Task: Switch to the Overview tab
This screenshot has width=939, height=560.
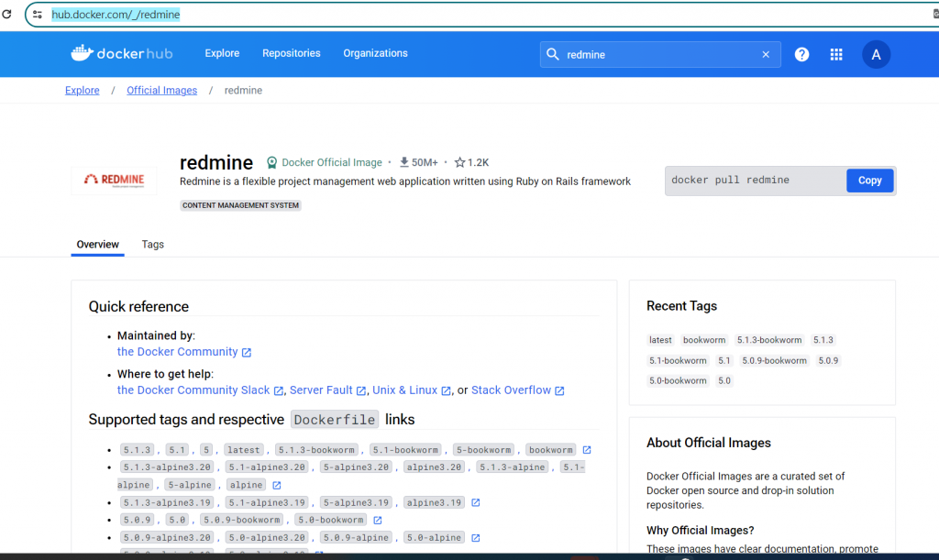Action: tap(97, 244)
